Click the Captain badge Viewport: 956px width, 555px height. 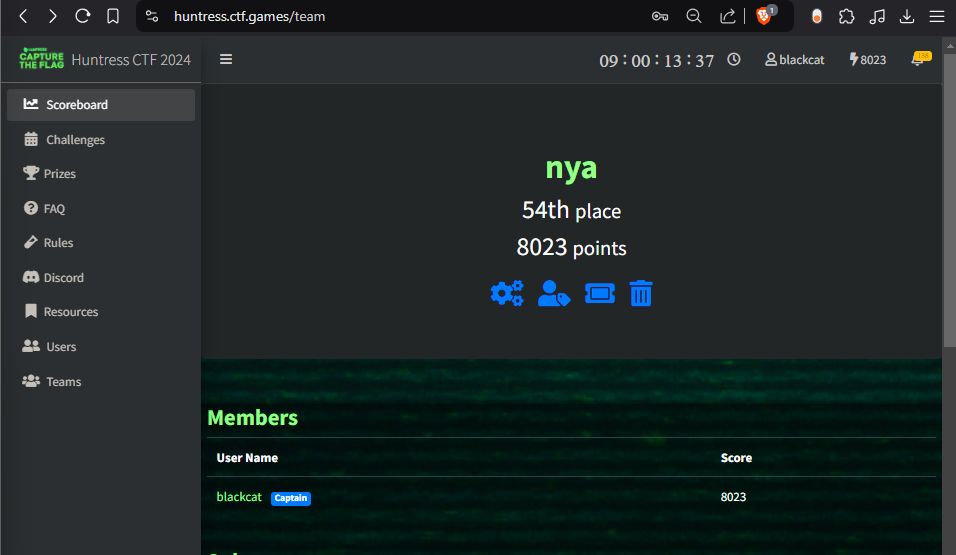click(x=291, y=498)
